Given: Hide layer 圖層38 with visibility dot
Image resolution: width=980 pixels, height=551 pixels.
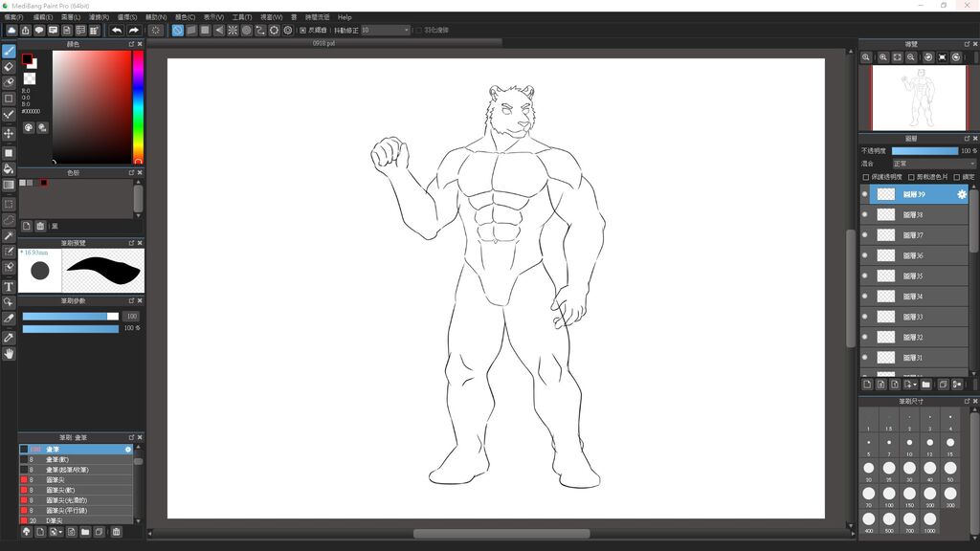Looking at the screenshot, I should (x=865, y=215).
